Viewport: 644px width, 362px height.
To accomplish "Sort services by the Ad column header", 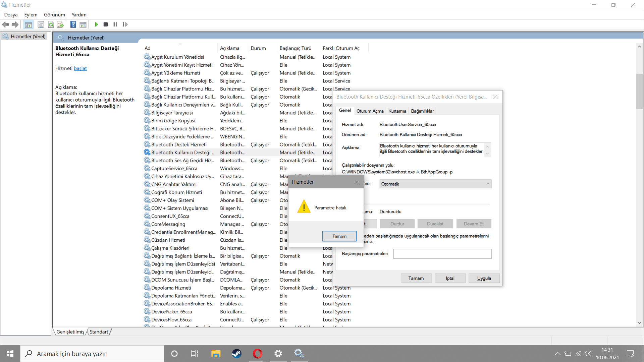I will [x=148, y=48].
